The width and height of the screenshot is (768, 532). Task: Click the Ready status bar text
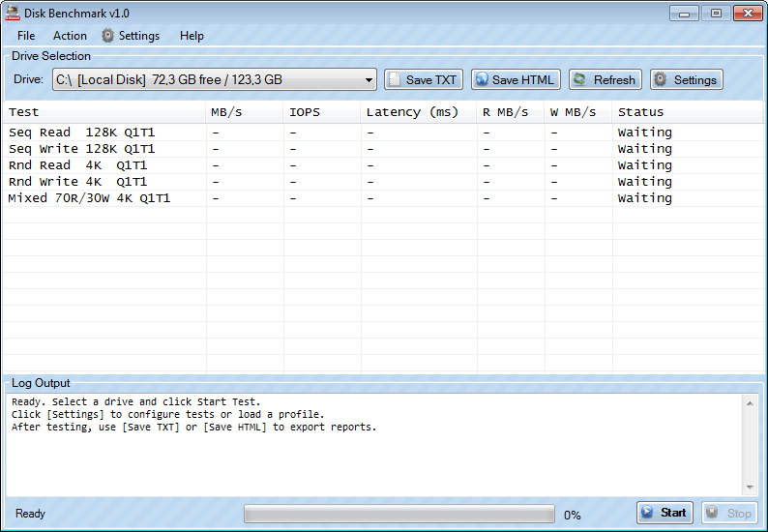pos(30,514)
